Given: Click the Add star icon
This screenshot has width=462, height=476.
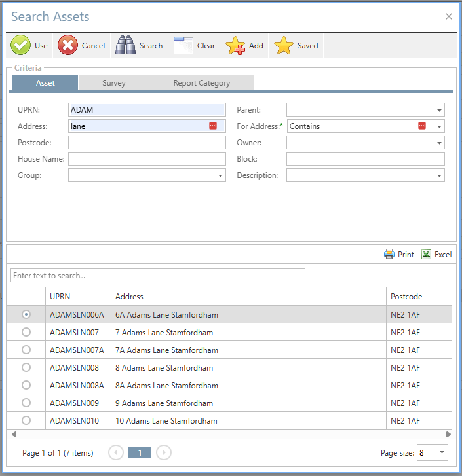Looking at the screenshot, I should [235, 46].
